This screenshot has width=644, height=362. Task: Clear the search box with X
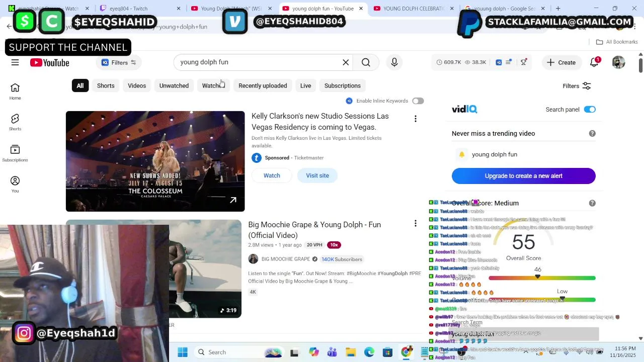coord(346,62)
